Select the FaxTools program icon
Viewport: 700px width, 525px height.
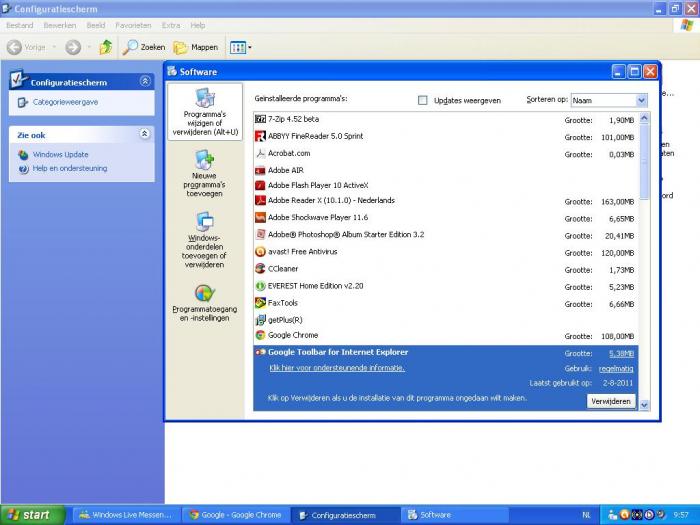click(260, 303)
